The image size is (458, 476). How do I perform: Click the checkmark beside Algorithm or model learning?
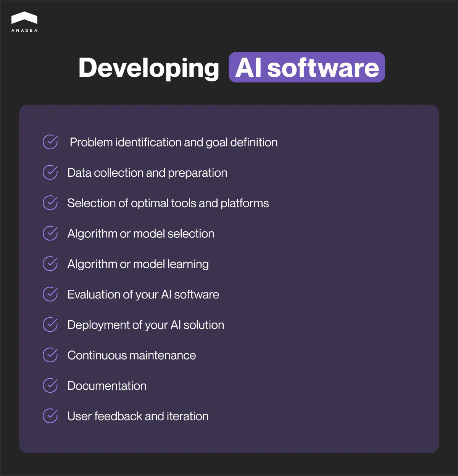[x=50, y=264]
